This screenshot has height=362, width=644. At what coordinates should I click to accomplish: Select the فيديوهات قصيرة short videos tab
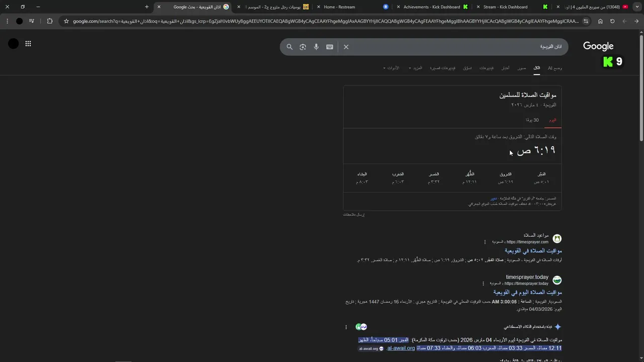pyautogui.click(x=442, y=68)
